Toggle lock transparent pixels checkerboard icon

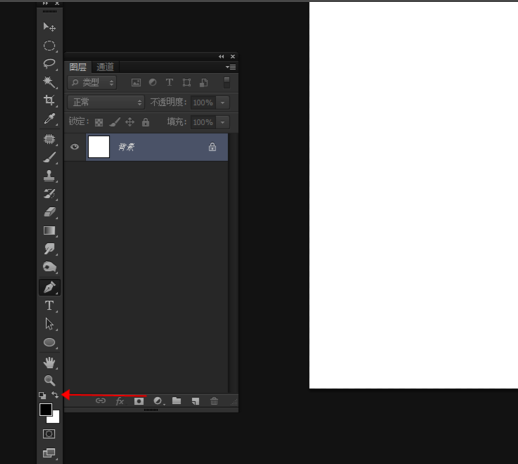coord(99,122)
